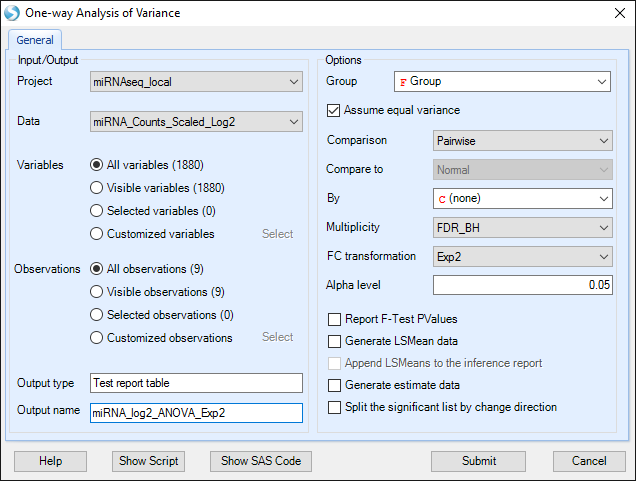Choose Customized variables radio button
Image resolution: width=636 pixels, height=481 pixels.
[x=96, y=234]
